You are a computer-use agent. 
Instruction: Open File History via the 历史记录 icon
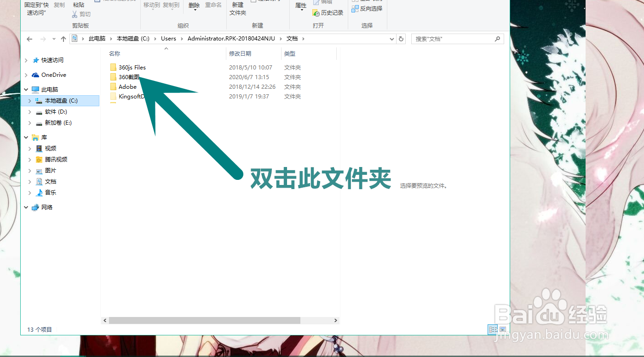pos(328,12)
